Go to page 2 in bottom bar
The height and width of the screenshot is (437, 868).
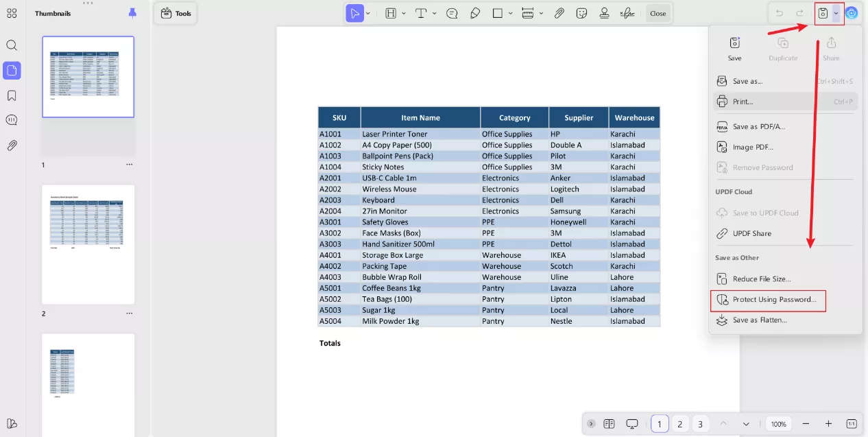coord(679,424)
